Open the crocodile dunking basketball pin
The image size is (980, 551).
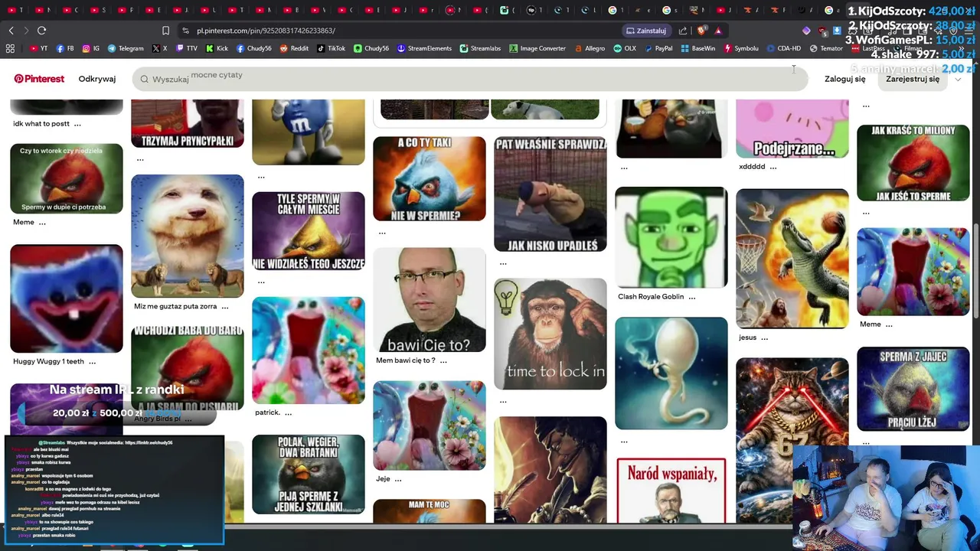pos(792,259)
